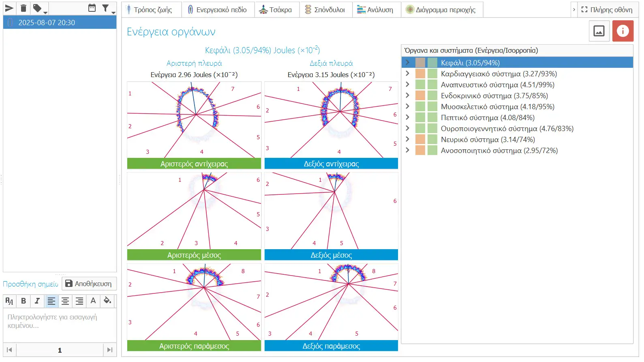Screen dimensions: 644x362
Task: Open the filter funnel dropdown
Action: 107,8
